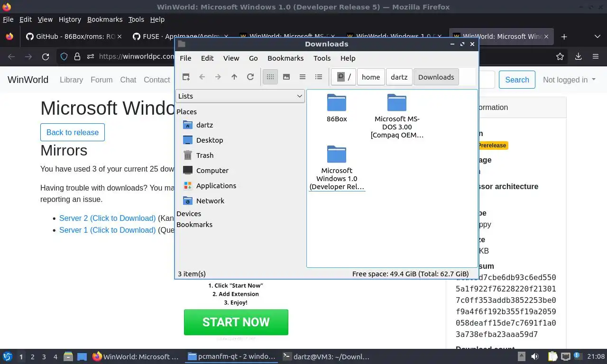
Task: Switch to virtual desktop 2
Action: point(32,356)
